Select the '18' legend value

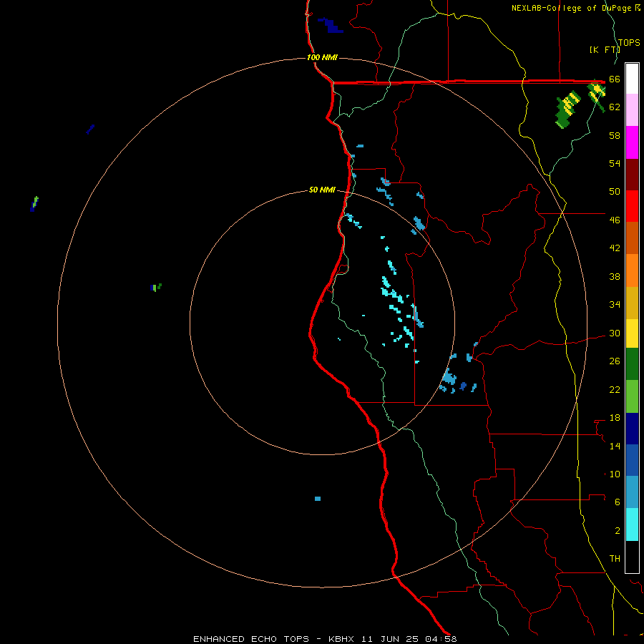pos(615,418)
